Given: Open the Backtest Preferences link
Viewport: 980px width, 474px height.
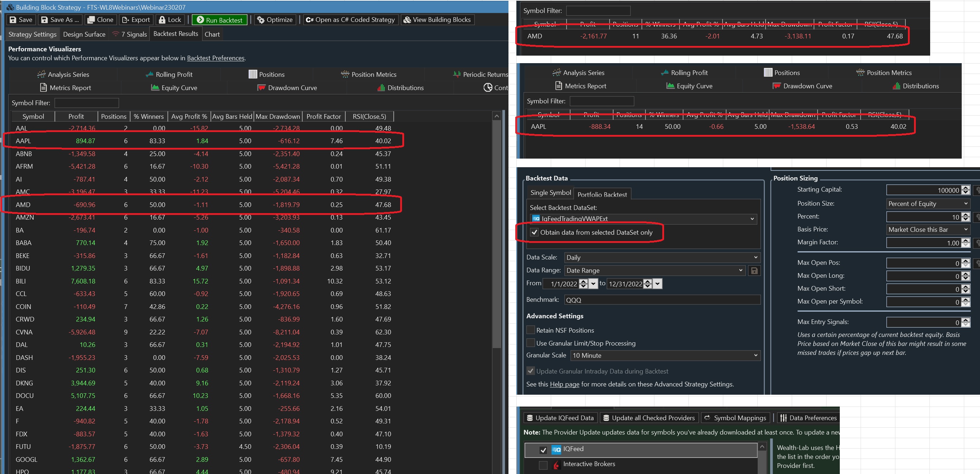Looking at the screenshot, I should tap(215, 58).
